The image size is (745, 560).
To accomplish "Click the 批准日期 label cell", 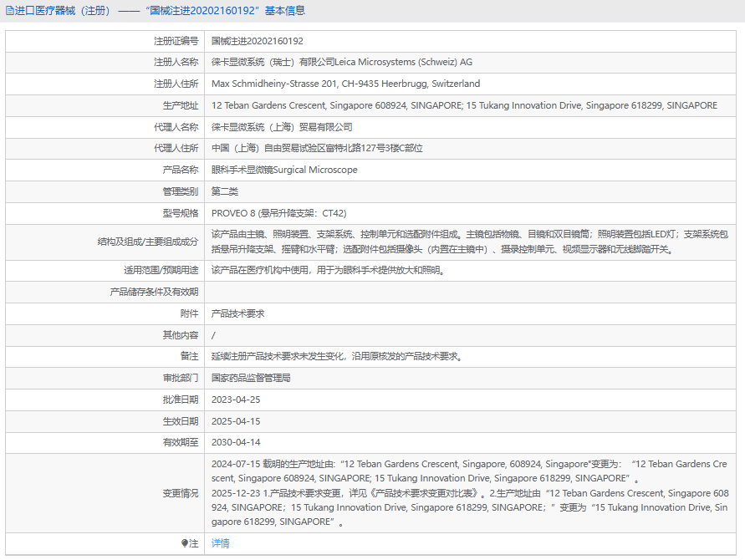I will pyautogui.click(x=105, y=400).
